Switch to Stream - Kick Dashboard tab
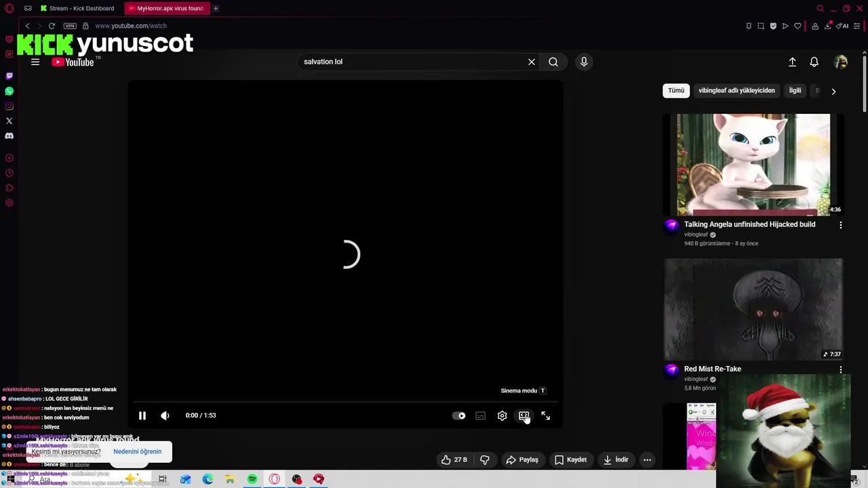Screen dimensions: 868x488 [78, 8]
